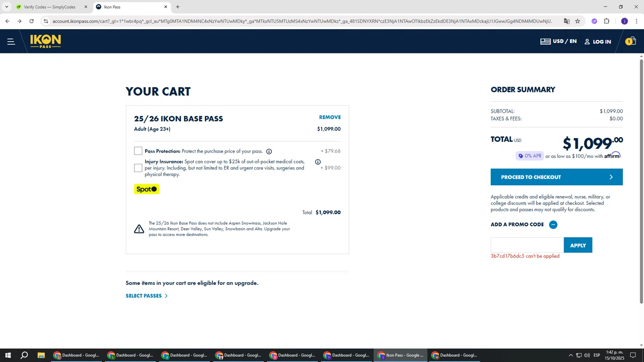Open the hamburger navigation menu
Viewport: 644px width, 362px height.
[11, 42]
